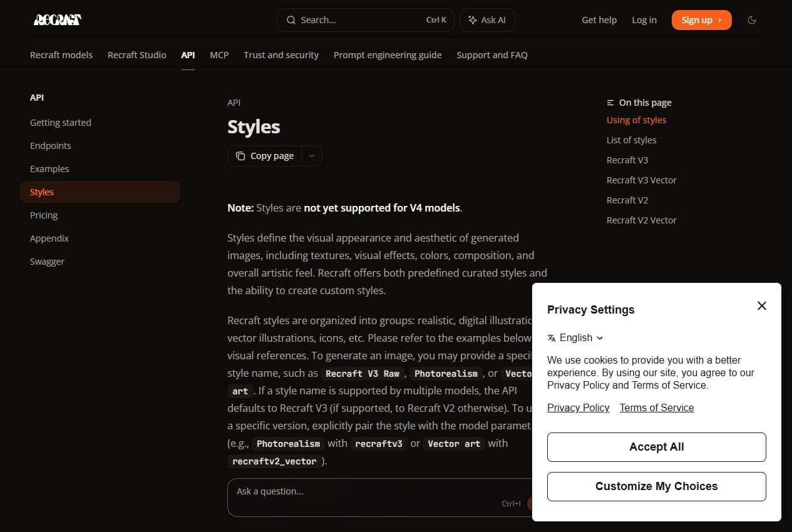Open Ask AI assistant button
The width and height of the screenshot is (792, 532).
487,20
